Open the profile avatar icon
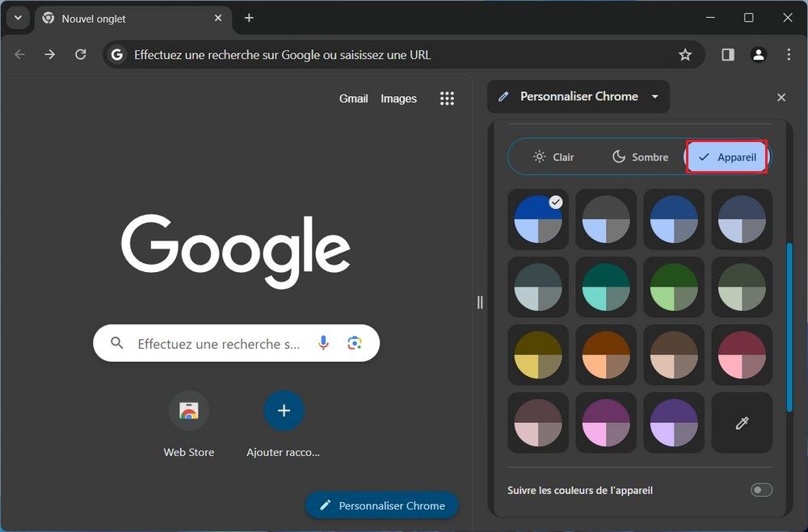 pos(758,55)
